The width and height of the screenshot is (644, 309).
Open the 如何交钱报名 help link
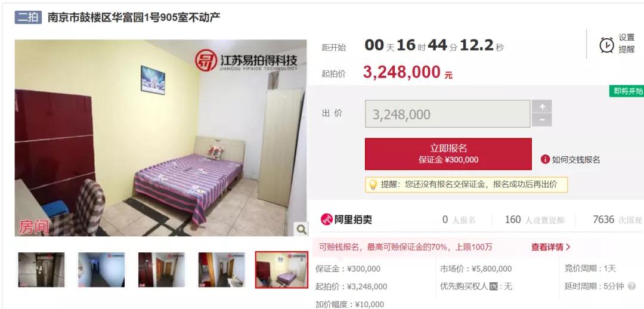coord(576,160)
